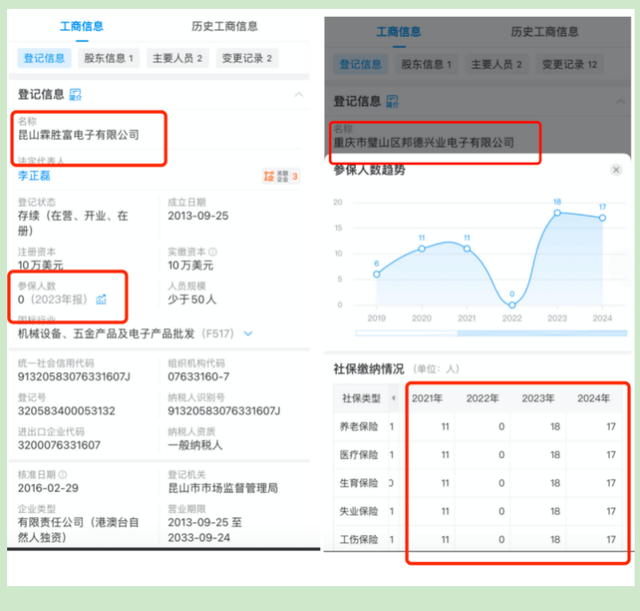Open the 简介 icon beside left 登记信息 heading
The image size is (640, 611).
click(76, 94)
